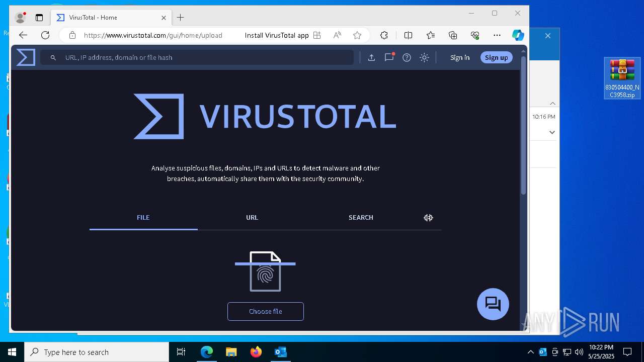Show hidden tray icons chevron
The image size is (644, 362).
(531, 352)
